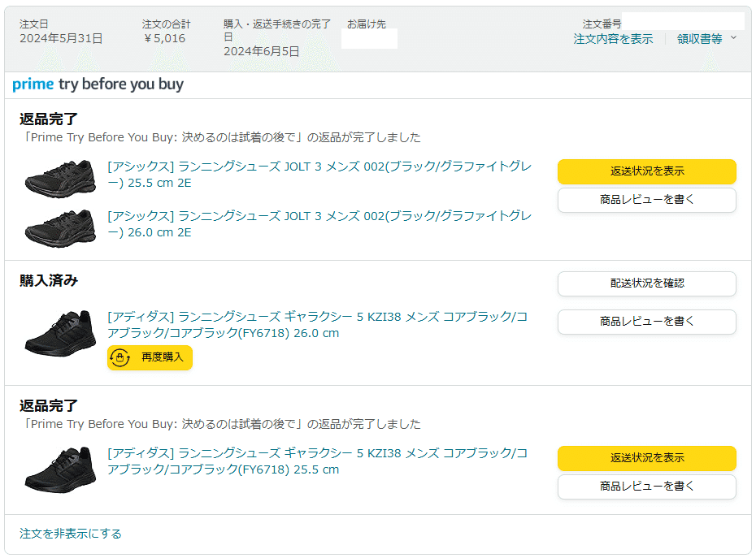Show return status for Adidas Galaxy 5 25.5 cm
The height and width of the screenshot is (558, 756).
click(646, 458)
